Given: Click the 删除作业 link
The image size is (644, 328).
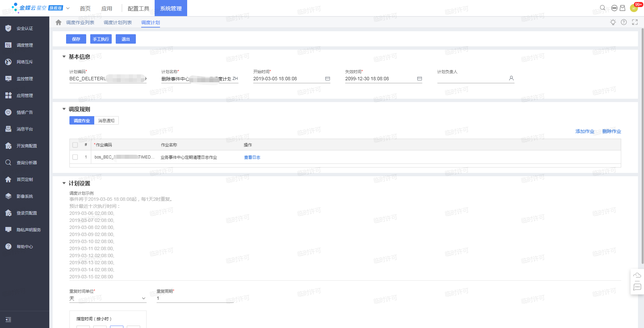Looking at the screenshot, I should pos(612,131).
